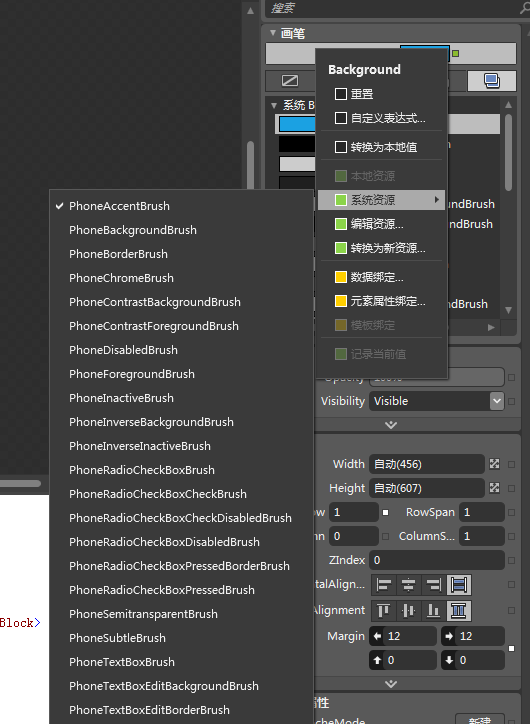Select PhoneForegroundBrush from the submenu
530x724 pixels.
pyautogui.click(x=181, y=374)
